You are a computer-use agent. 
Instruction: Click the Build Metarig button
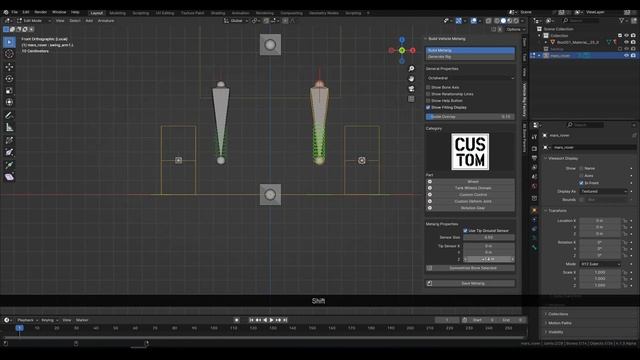coord(470,50)
